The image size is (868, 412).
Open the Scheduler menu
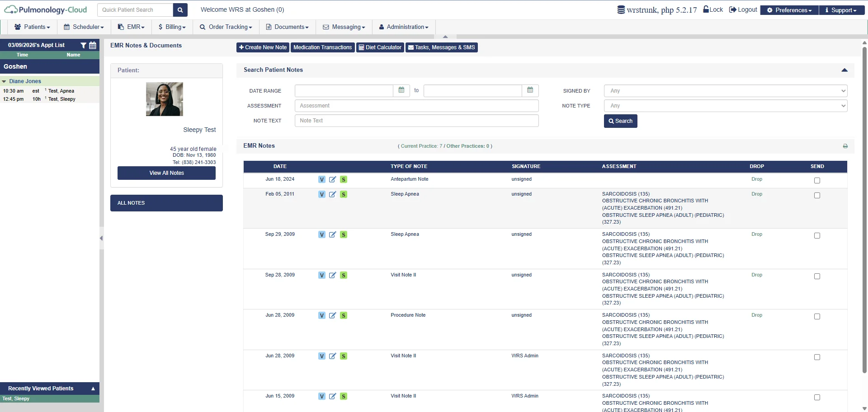click(x=84, y=27)
